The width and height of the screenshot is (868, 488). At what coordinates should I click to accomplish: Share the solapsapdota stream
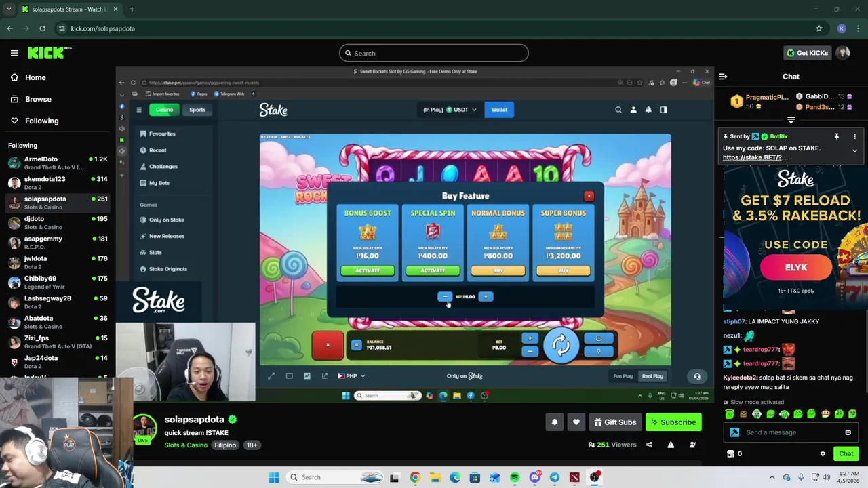coord(649,445)
